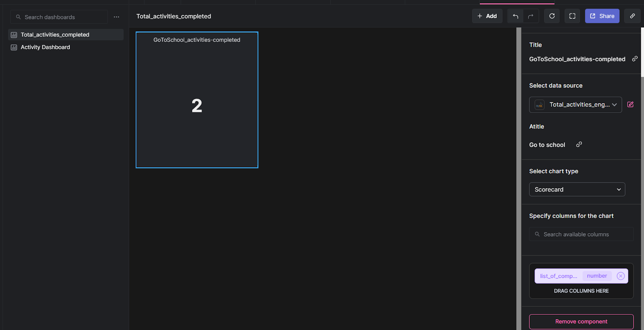This screenshot has height=330, width=644.
Task: Select Total_activities_completed dashboard in sidebar
Action: tap(66, 35)
